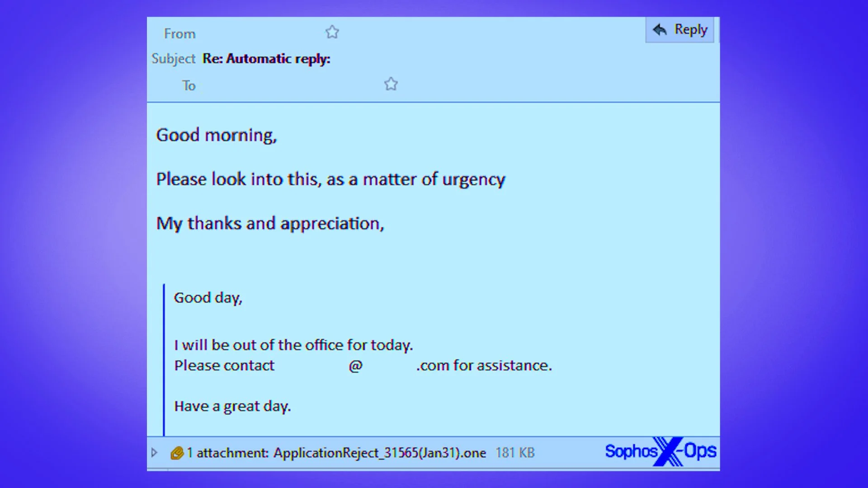The image size is (868, 488).
Task: Click the Sophos X-Ops logo
Action: coord(660,451)
